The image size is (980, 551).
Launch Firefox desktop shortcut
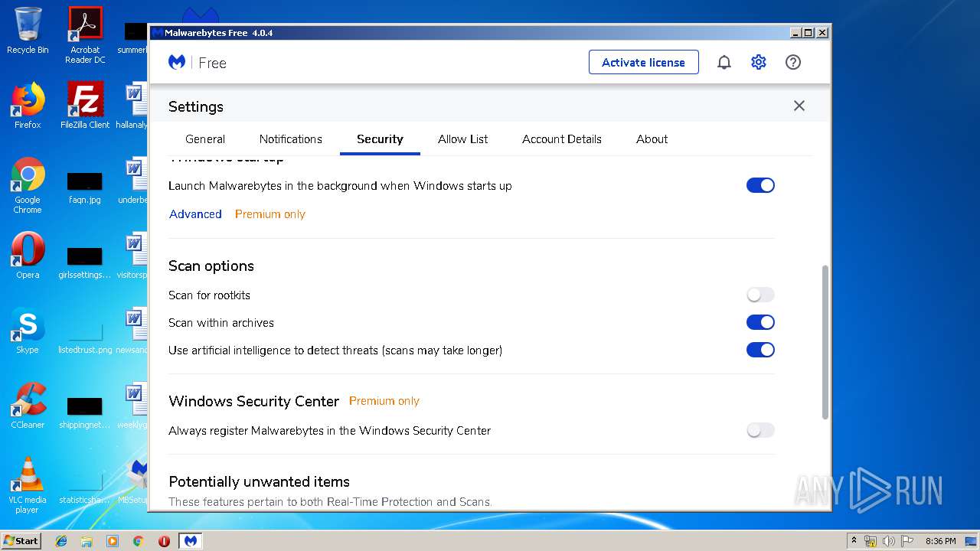28,106
